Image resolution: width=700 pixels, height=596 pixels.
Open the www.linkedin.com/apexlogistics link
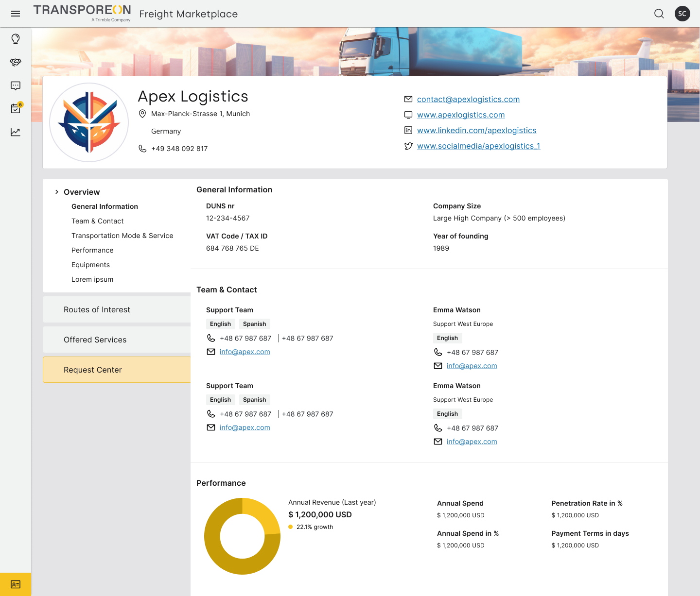pos(476,131)
